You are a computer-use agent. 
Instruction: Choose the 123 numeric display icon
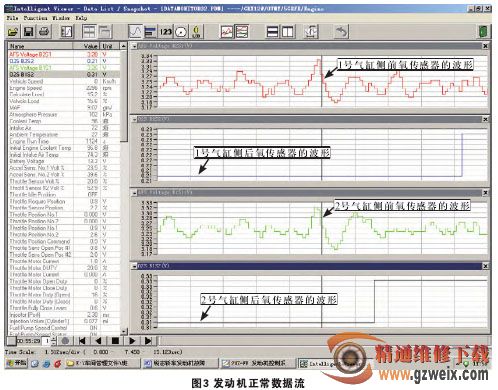(x=166, y=32)
